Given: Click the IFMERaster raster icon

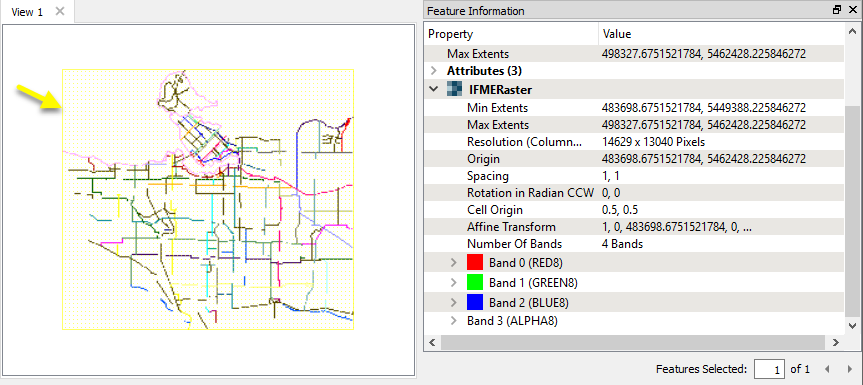Looking at the screenshot, I should click(x=455, y=89).
